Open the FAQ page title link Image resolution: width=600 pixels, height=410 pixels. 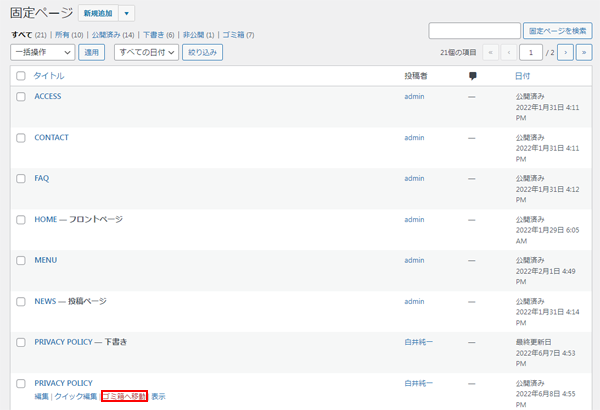[x=42, y=178]
